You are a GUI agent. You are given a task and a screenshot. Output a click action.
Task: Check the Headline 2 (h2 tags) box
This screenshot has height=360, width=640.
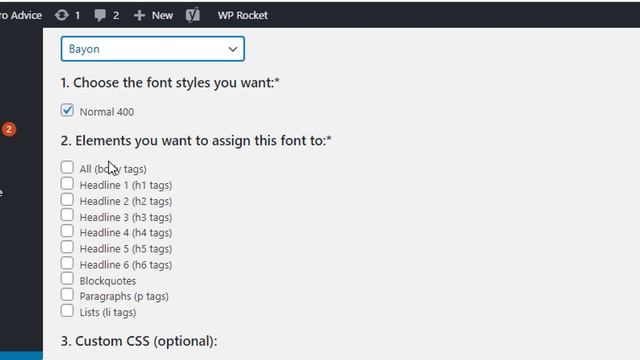point(67,200)
